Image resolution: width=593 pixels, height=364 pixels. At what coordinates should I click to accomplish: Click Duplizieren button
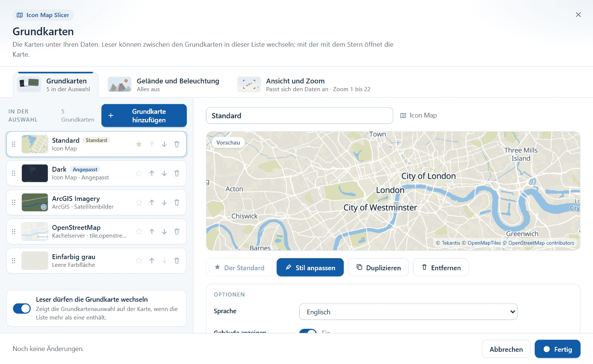(378, 268)
